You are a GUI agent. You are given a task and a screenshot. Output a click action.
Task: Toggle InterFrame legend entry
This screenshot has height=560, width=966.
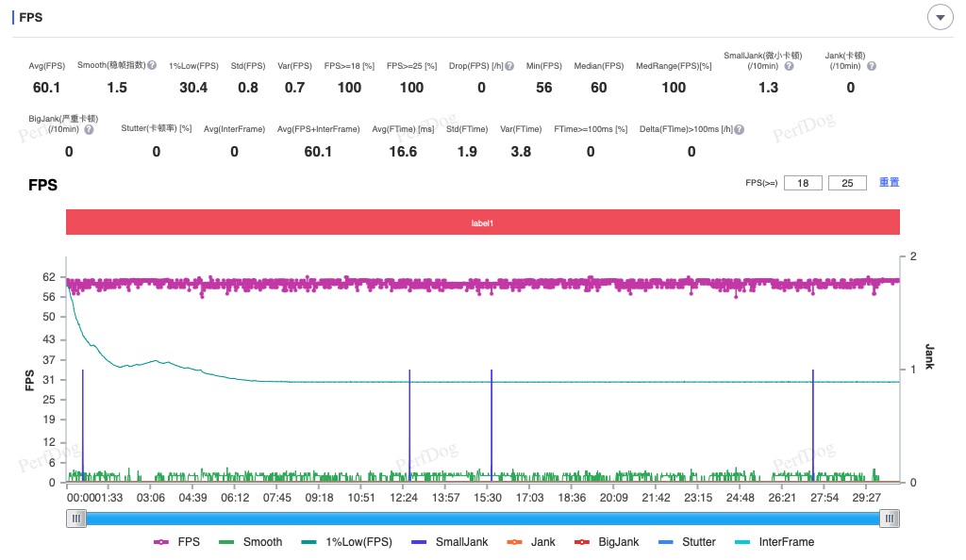[775, 542]
